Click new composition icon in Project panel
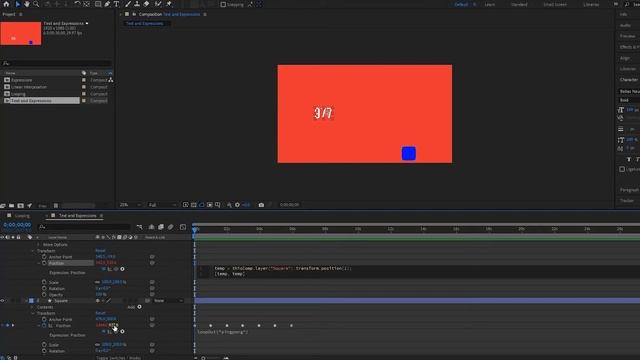This screenshot has height=360, width=640. (x=20, y=206)
